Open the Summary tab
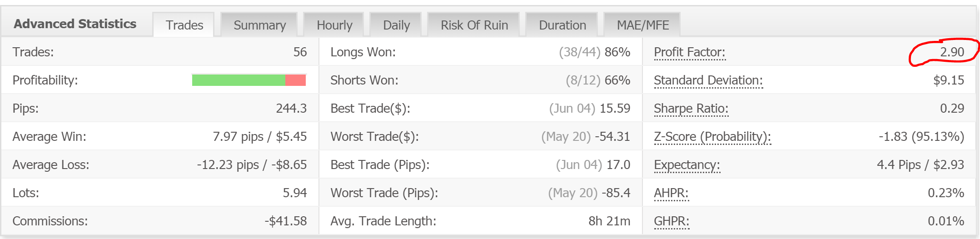 [x=259, y=25]
